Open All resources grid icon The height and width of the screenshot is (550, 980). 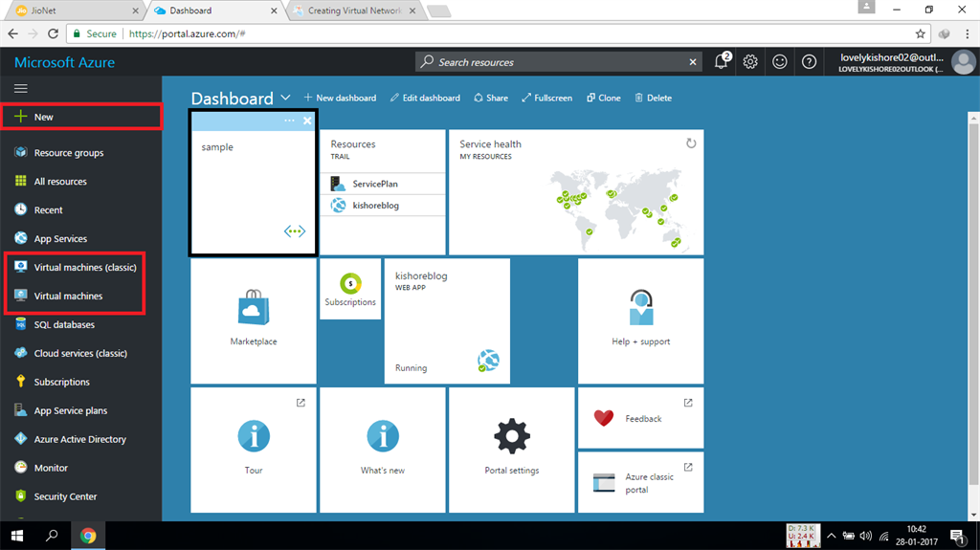point(21,181)
